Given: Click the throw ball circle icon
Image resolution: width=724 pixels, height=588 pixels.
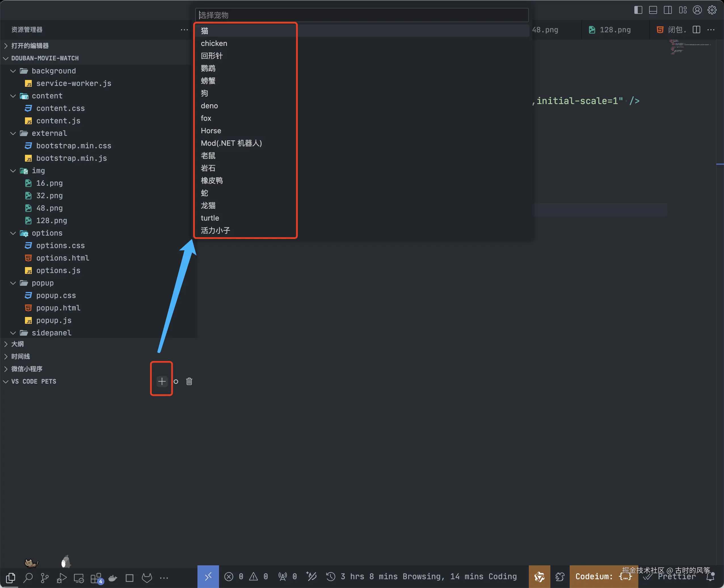Looking at the screenshot, I should (176, 381).
